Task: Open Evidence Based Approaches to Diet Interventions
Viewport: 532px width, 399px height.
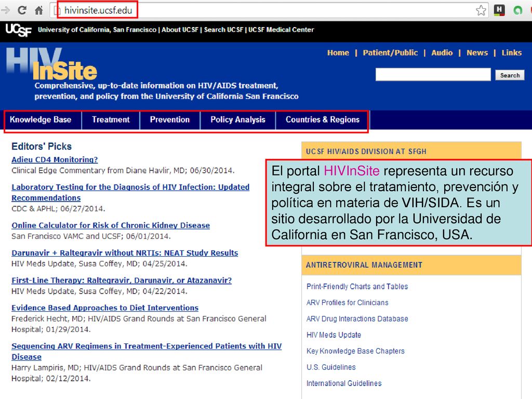Action: (105, 308)
